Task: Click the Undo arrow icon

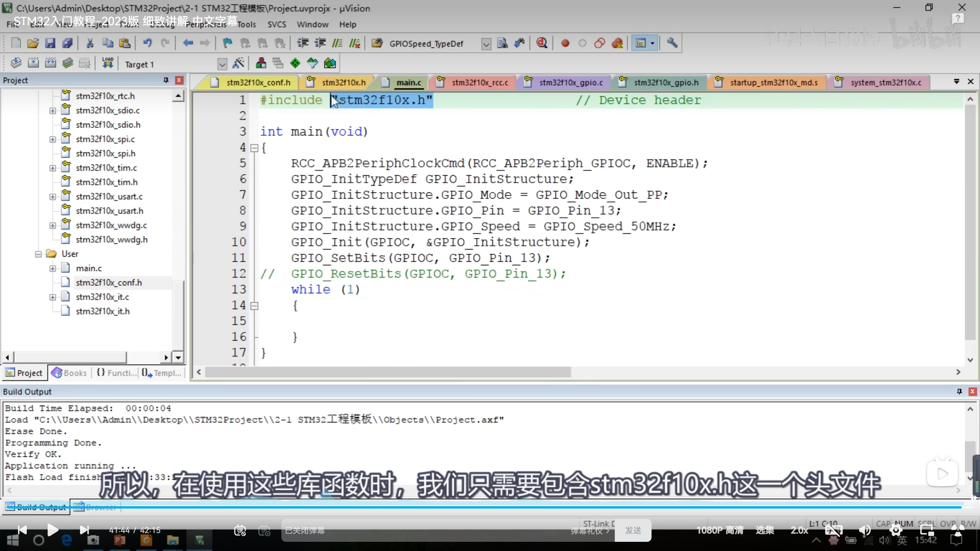Action: click(147, 43)
